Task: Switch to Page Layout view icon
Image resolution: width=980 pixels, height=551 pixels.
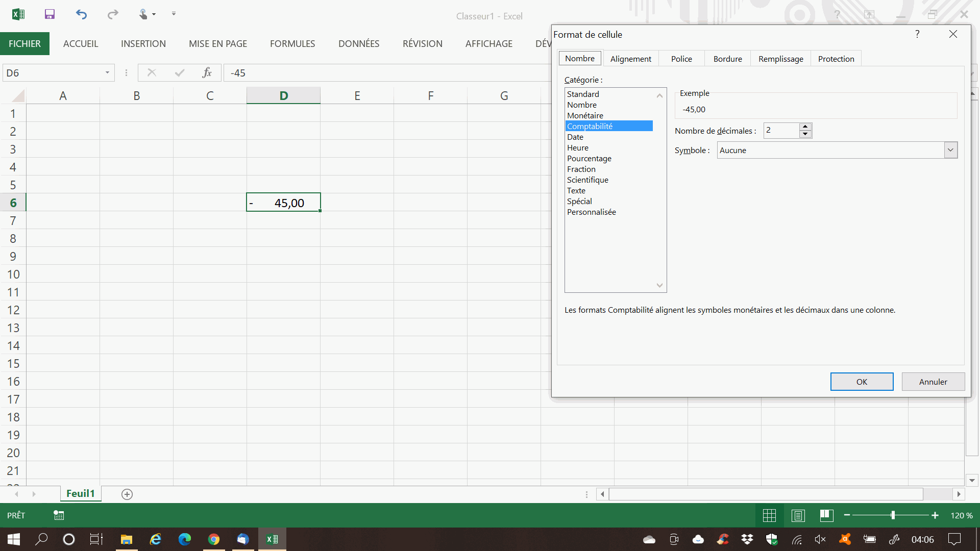Action: point(798,515)
